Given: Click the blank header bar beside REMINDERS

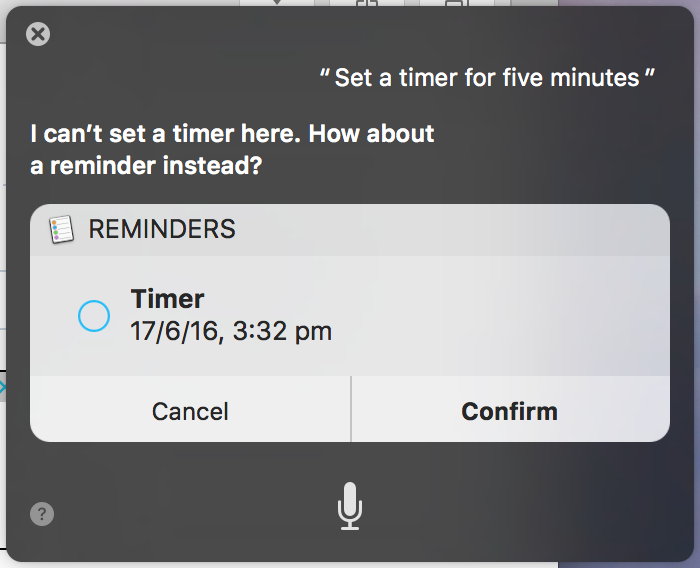Looking at the screenshot, I should click(x=451, y=230).
